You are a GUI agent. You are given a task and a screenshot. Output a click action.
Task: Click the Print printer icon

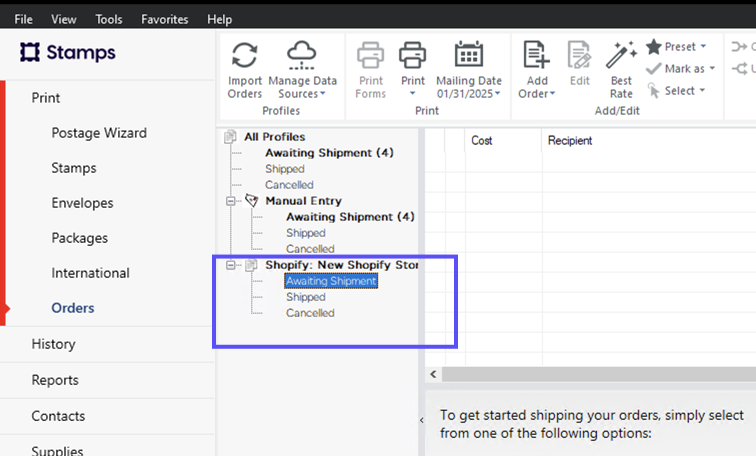pyautogui.click(x=413, y=55)
